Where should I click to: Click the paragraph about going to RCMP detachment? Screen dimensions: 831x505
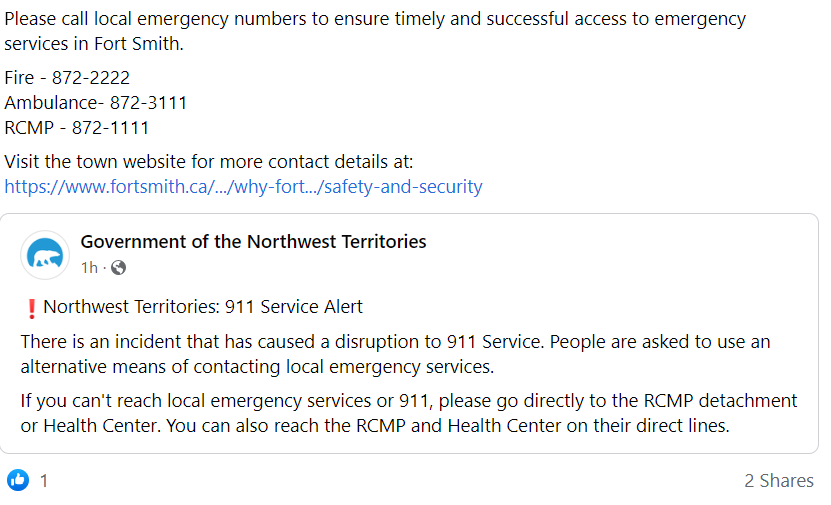coord(408,401)
